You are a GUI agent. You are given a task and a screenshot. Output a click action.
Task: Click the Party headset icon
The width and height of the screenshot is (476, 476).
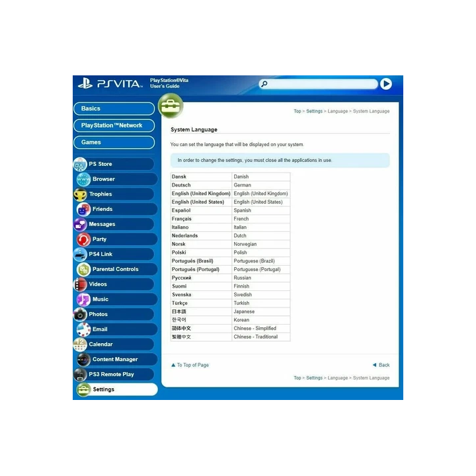coord(83,239)
